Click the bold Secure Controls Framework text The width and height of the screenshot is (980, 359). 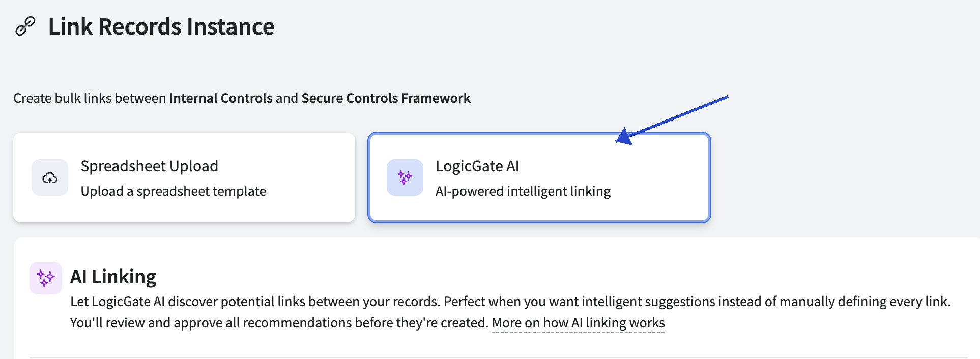point(386,98)
